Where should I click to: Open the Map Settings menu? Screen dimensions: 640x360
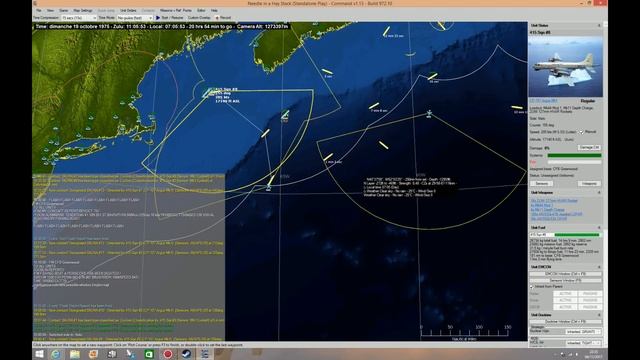pos(83,10)
